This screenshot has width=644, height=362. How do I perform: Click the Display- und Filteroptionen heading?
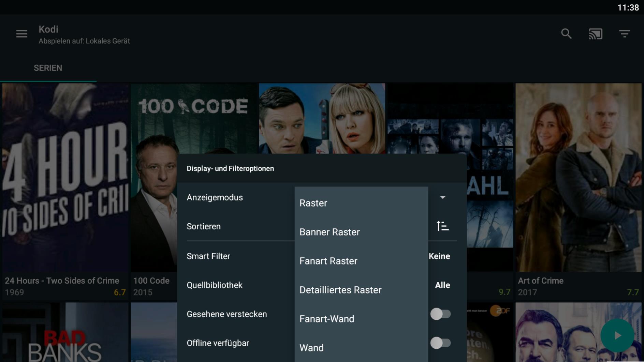point(230,168)
